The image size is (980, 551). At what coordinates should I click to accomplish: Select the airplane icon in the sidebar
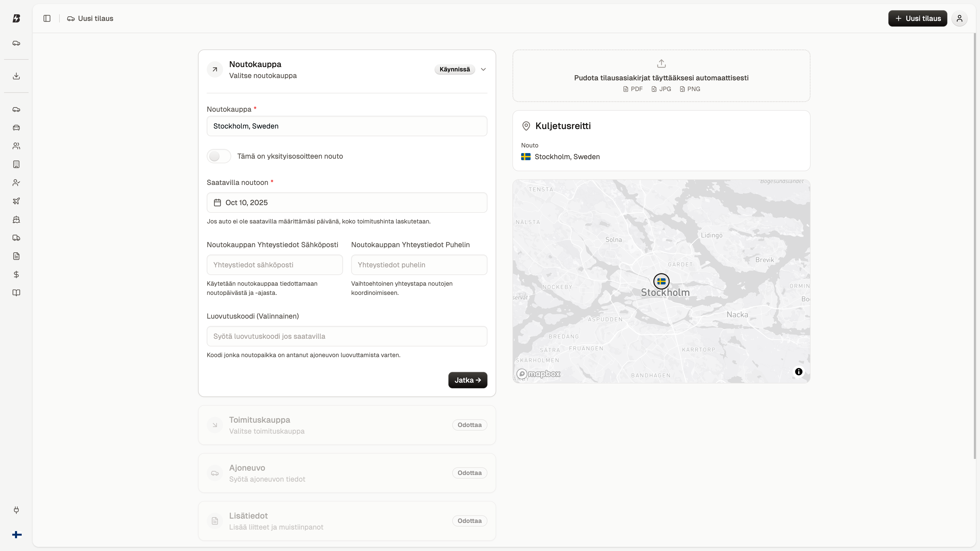pos(16,201)
